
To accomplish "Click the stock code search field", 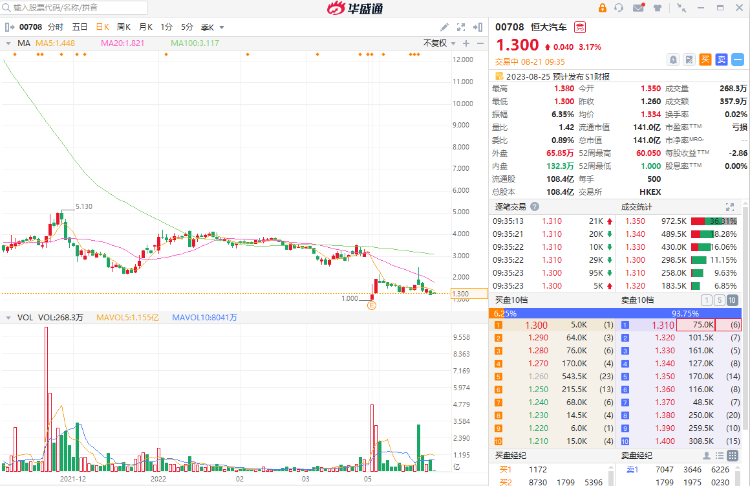I will [74, 8].
